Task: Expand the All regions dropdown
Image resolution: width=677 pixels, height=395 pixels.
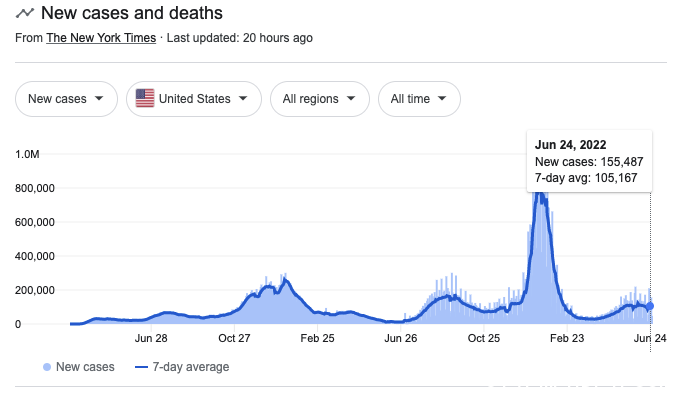Action: pos(320,99)
